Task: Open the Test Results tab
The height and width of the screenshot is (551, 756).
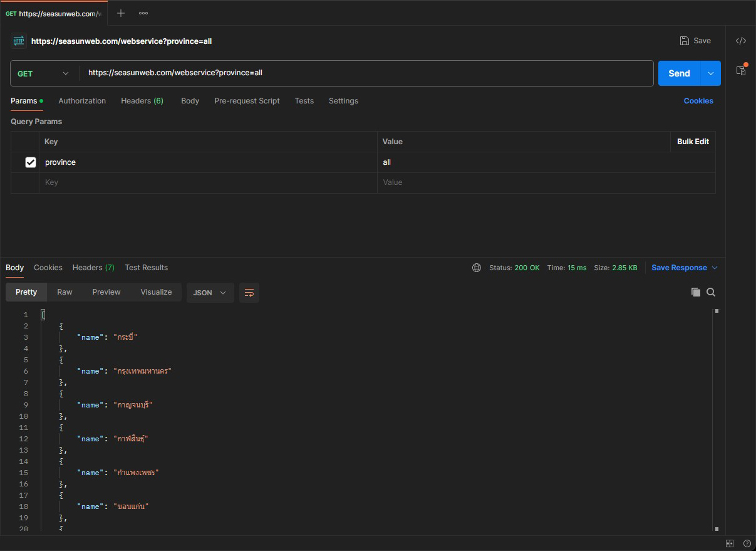Action: tap(147, 268)
